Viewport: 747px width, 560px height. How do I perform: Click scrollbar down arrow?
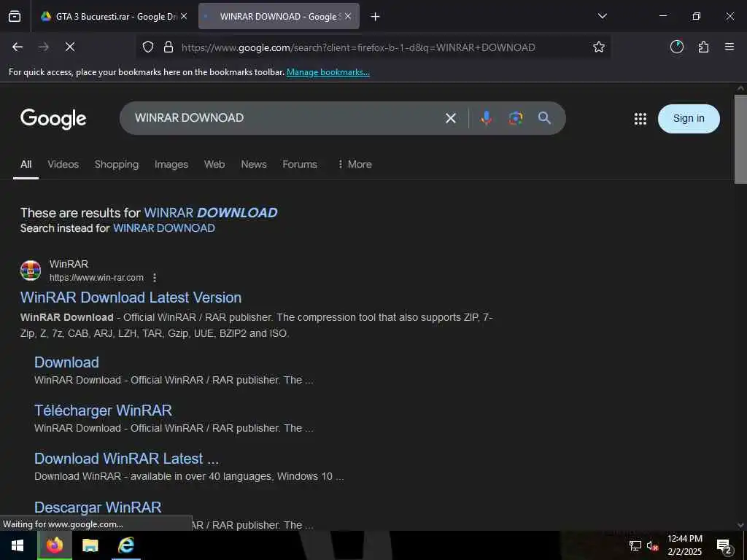pyautogui.click(x=740, y=525)
